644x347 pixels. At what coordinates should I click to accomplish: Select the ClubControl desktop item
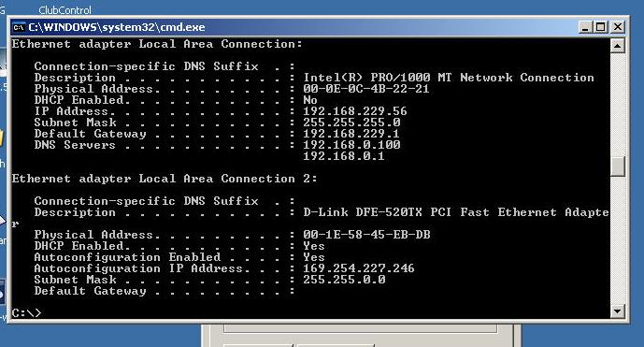click(x=64, y=9)
